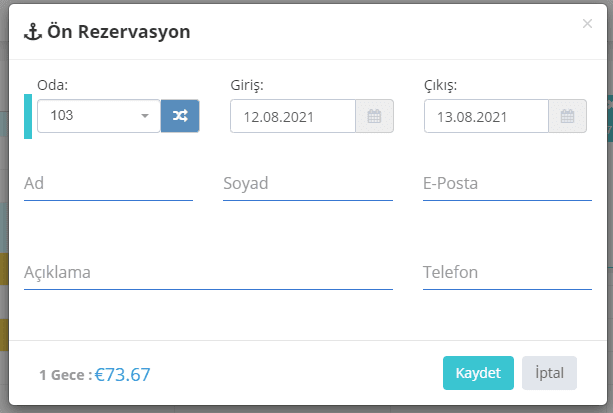Click the Giriş date field 12.08.2021
613x413 pixels.
tap(293, 116)
